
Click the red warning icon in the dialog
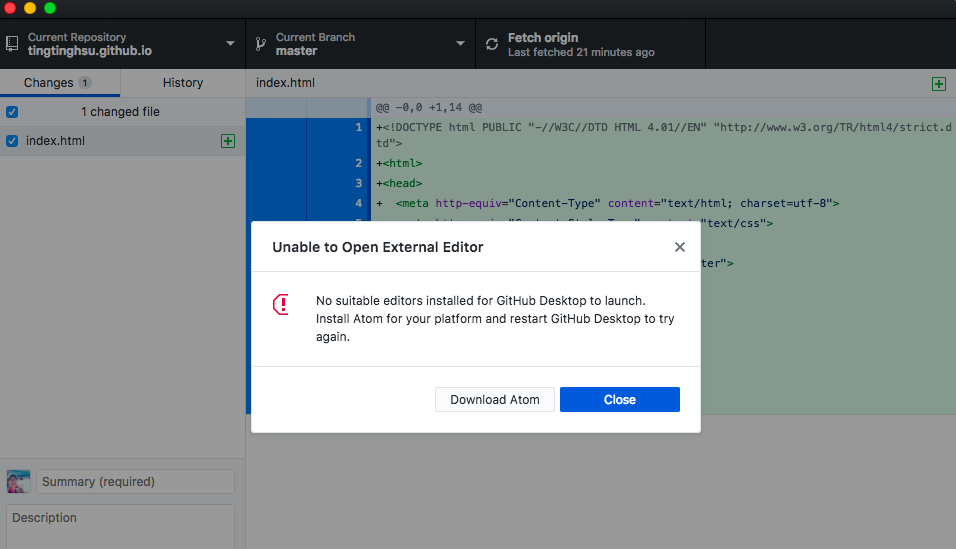tap(281, 304)
